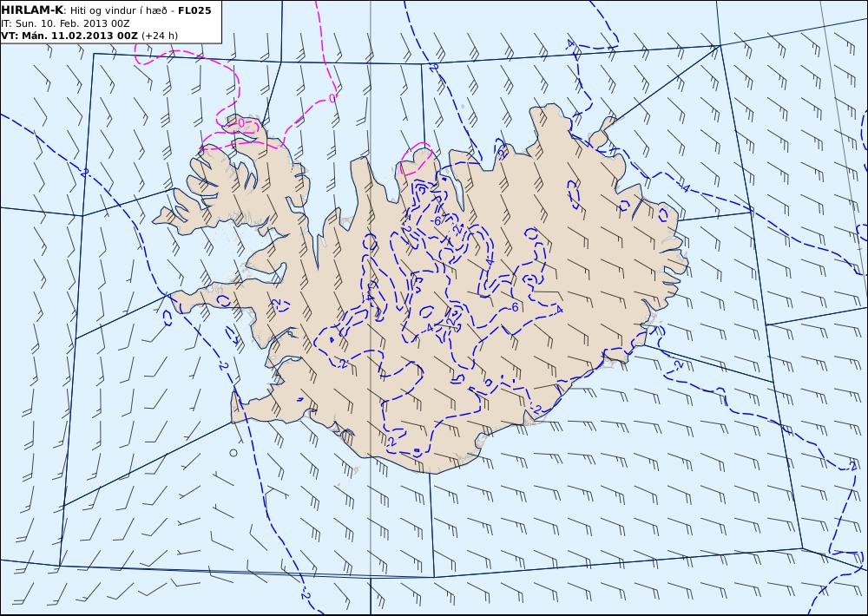Viewport: 868px width, 616px height.
Task: Click the 'VT: Mán. 11.02.2013 00Z' valid time
Action: click(69, 36)
